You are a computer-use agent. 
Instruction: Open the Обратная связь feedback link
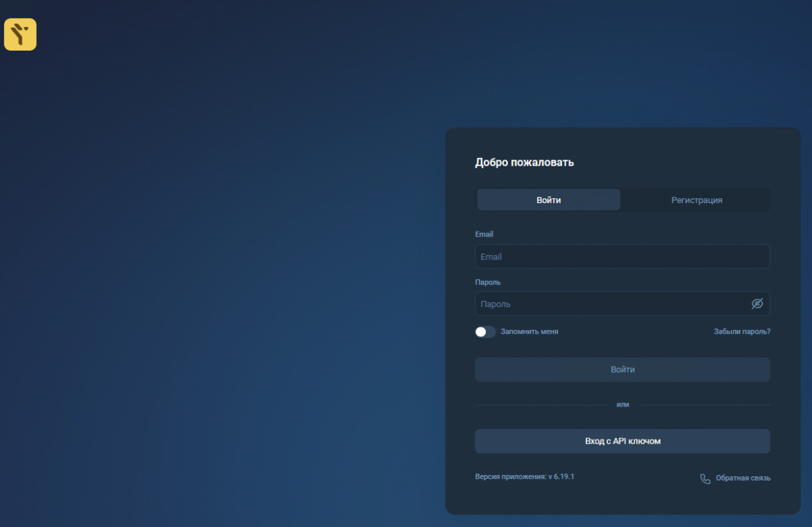(743, 478)
